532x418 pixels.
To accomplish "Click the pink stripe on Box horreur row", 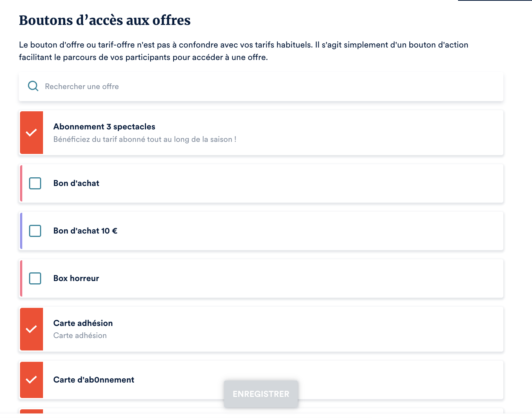I will click(x=21, y=278).
